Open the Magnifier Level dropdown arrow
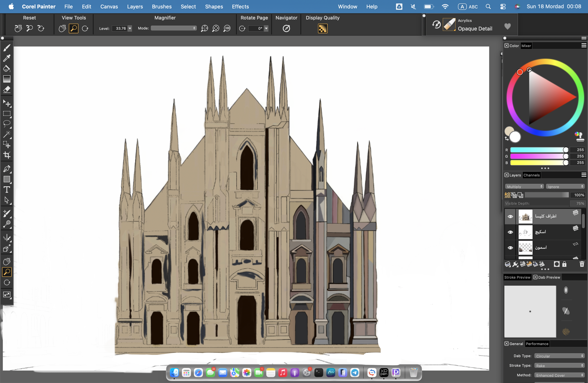This screenshot has width=588, height=383. tap(130, 28)
